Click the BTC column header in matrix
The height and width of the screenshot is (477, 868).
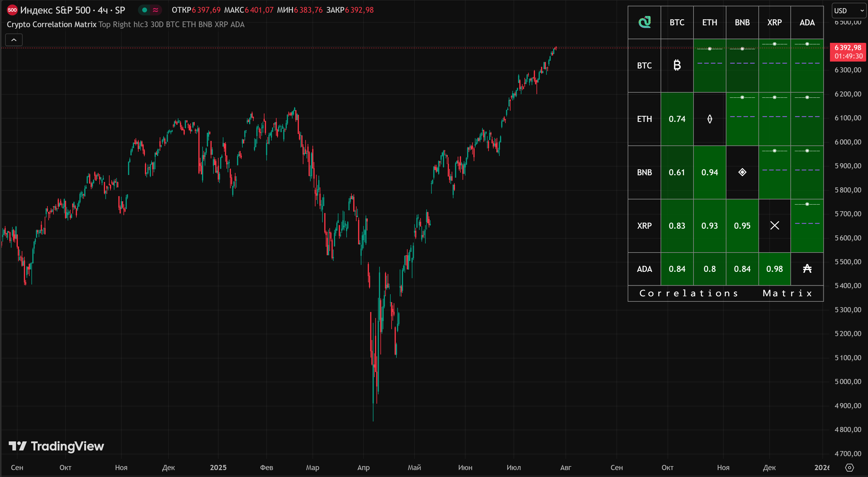677,22
